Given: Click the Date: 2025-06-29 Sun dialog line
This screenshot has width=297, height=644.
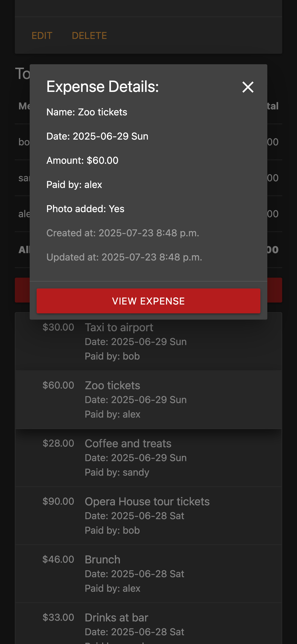Looking at the screenshot, I should (x=97, y=136).
